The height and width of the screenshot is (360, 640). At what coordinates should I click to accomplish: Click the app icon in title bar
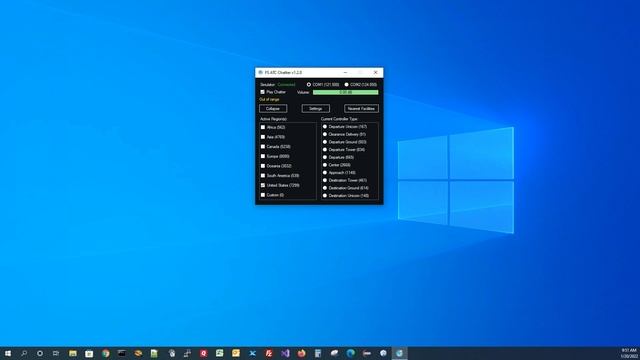[x=260, y=72]
